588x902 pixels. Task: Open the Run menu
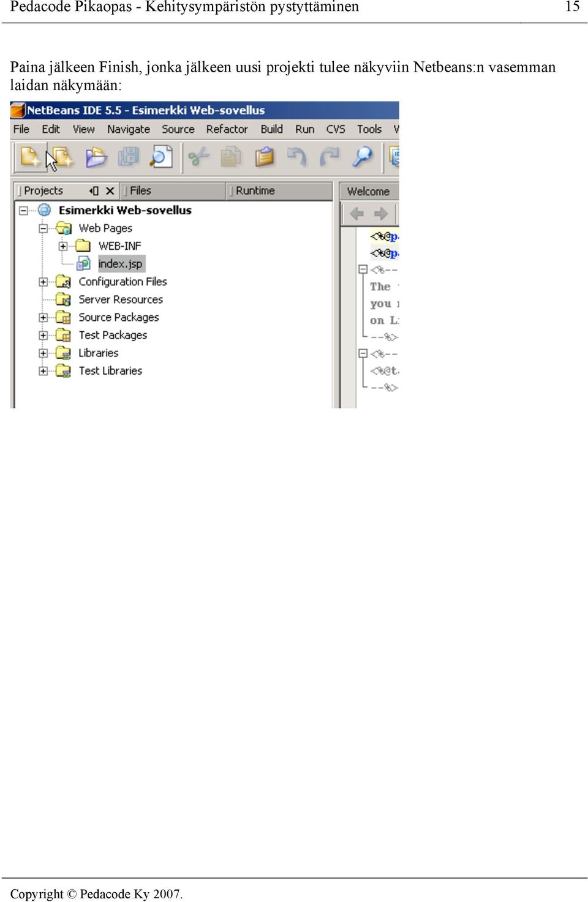coord(305,129)
